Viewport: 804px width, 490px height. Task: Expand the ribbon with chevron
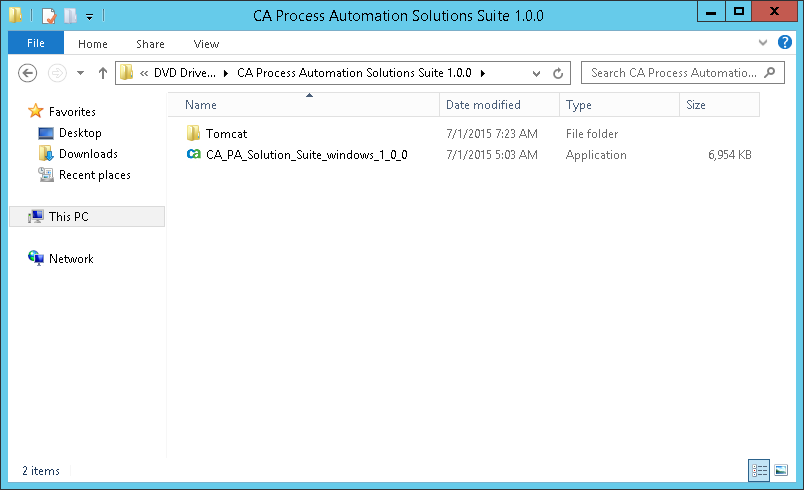tap(763, 43)
